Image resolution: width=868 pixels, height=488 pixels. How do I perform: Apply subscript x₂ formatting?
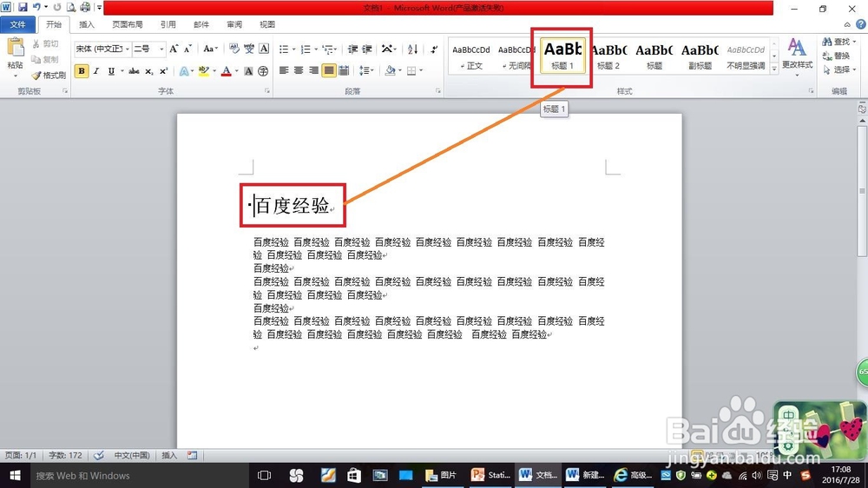(149, 71)
